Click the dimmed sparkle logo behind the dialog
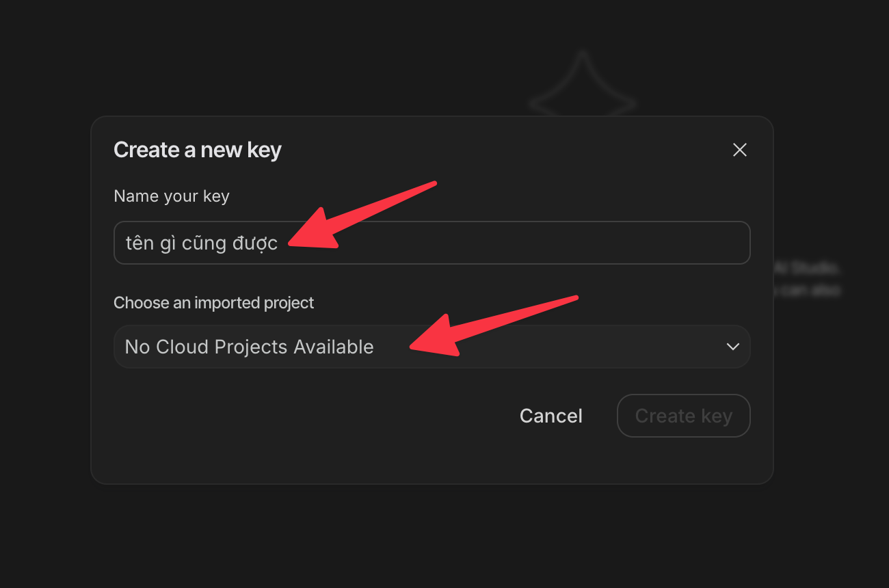Screen dimensions: 889x588 (583, 85)
